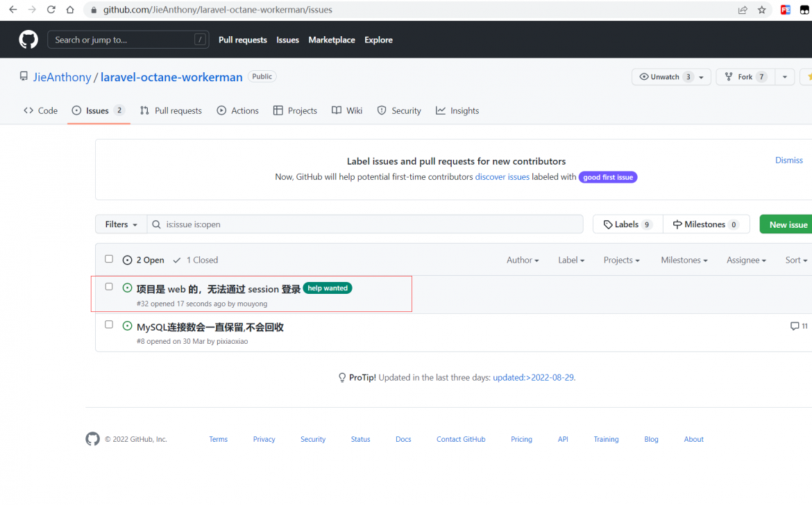Image resolution: width=812 pixels, height=505 pixels.
Task: Open the Milestones 0 button
Action: (x=706, y=224)
